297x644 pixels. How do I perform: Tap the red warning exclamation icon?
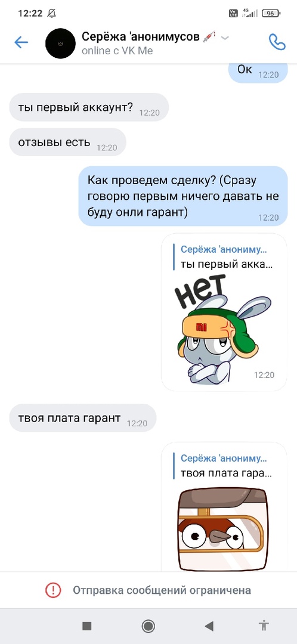tap(53, 590)
